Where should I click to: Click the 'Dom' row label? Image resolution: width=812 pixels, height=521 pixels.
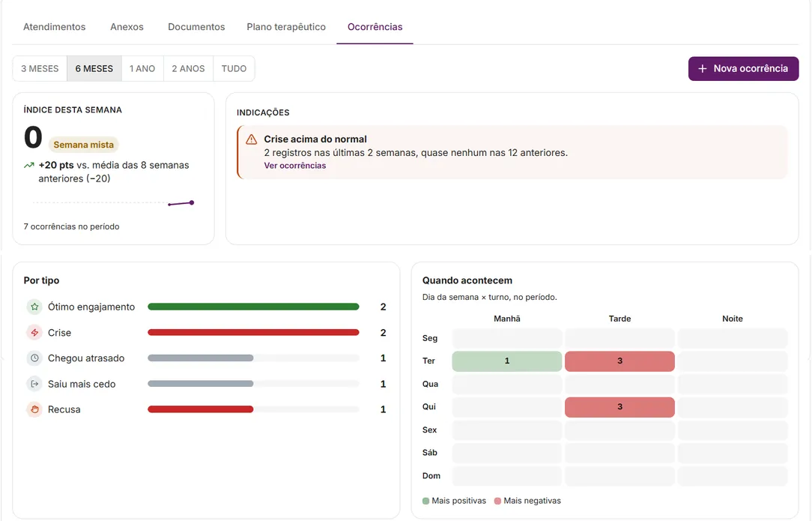pos(431,475)
